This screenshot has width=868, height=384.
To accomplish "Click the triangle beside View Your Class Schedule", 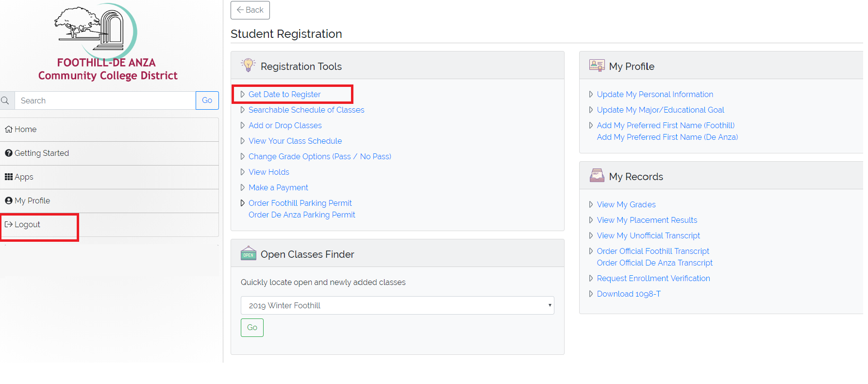I will 242,141.
